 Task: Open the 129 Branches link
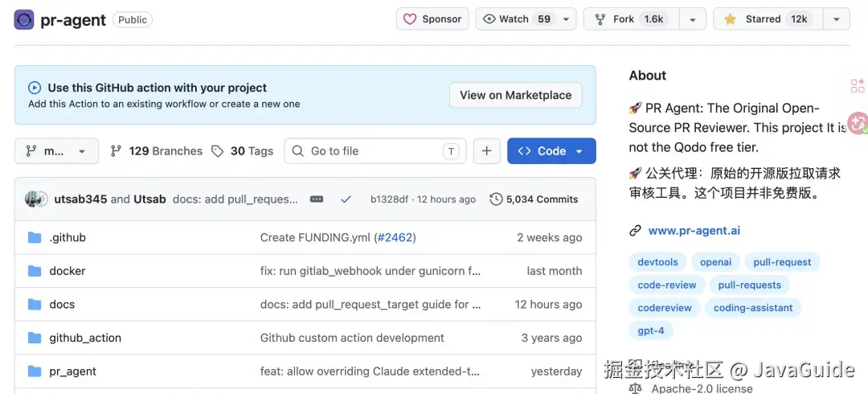[x=156, y=150]
